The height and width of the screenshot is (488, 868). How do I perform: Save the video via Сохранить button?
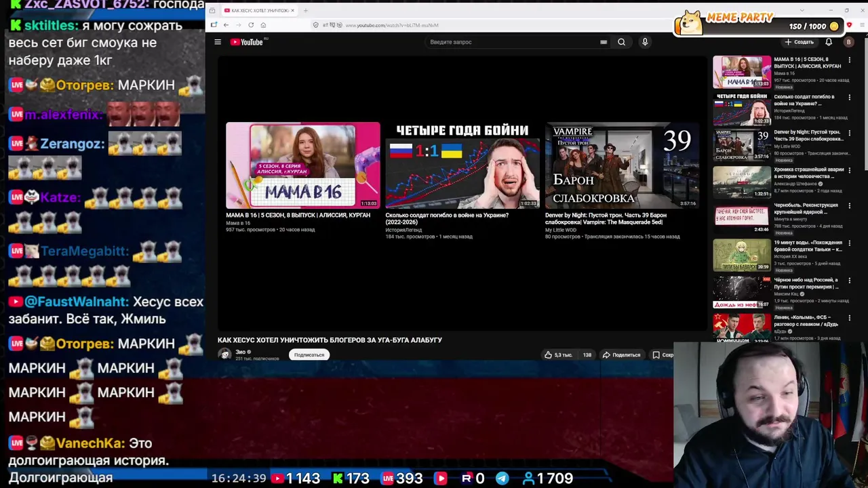pos(663,354)
